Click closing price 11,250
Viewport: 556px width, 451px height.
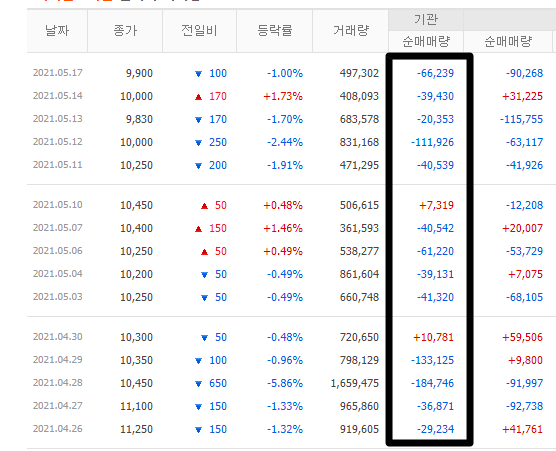point(137,429)
